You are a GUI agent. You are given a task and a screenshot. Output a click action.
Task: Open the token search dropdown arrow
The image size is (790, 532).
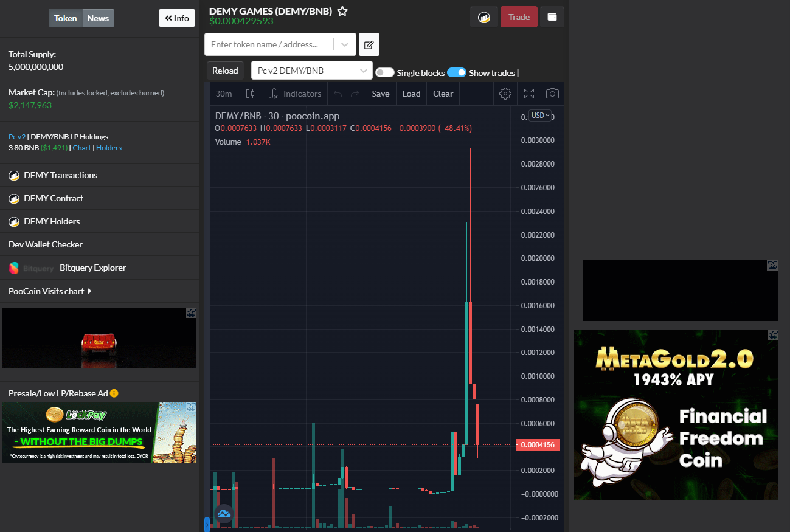click(345, 44)
